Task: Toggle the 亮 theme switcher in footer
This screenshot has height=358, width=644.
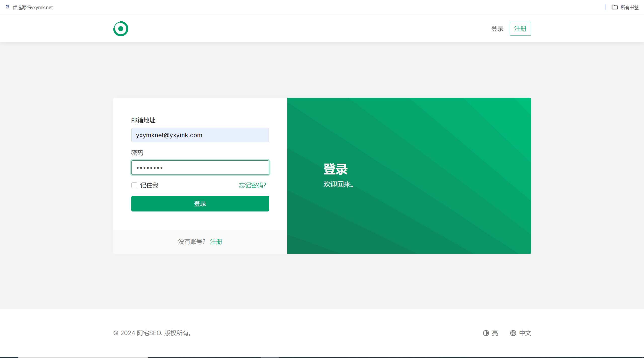Action: 490,333
